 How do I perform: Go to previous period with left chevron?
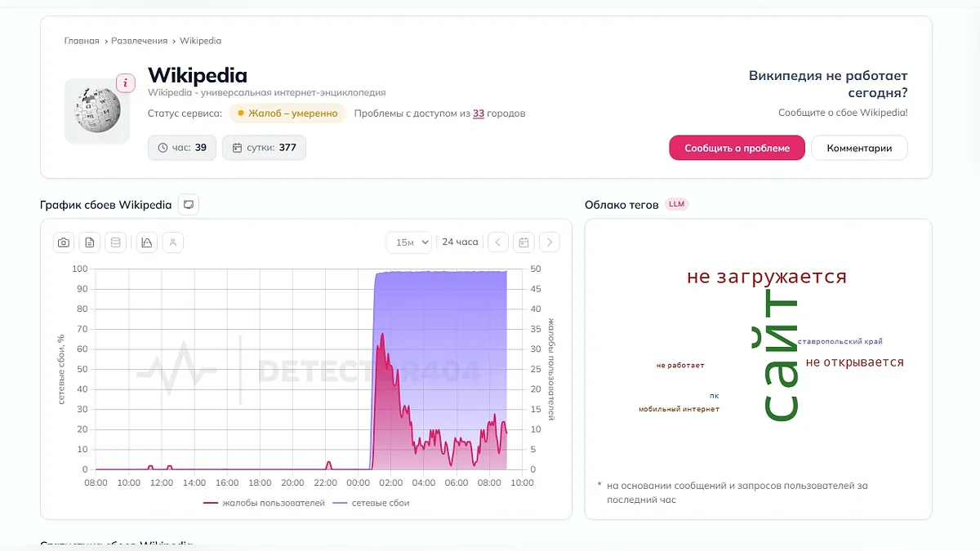498,242
